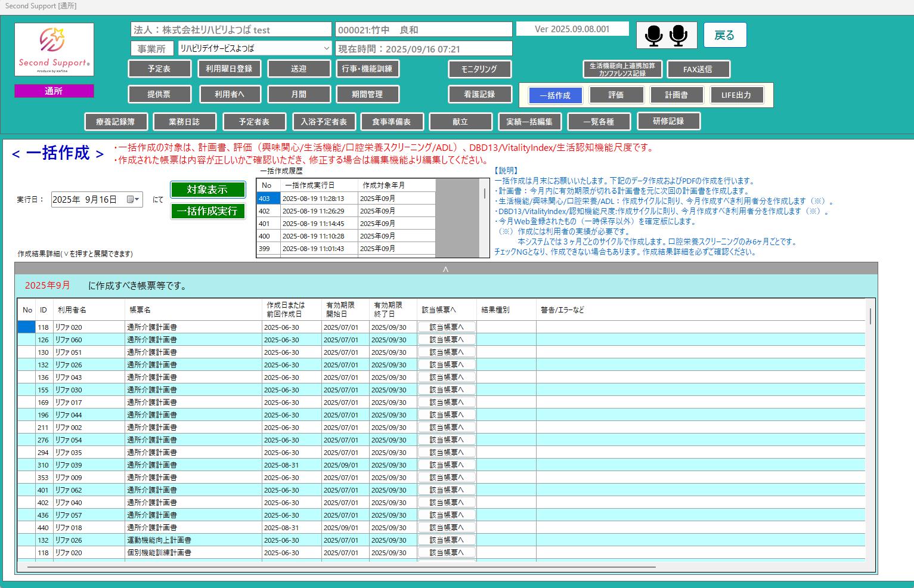Open the 提供票 screen
The image size is (914, 588).
tap(159, 94)
